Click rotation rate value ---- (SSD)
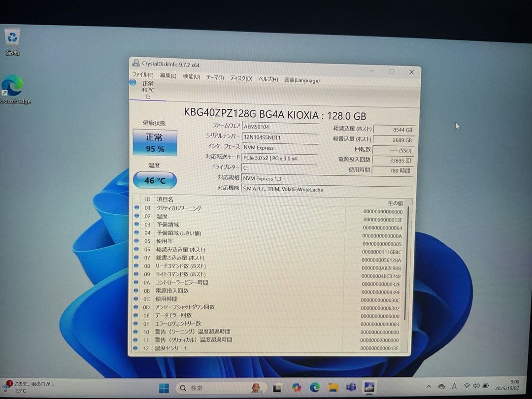The height and width of the screenshot is (399, 532). click(x=393, y=151)
